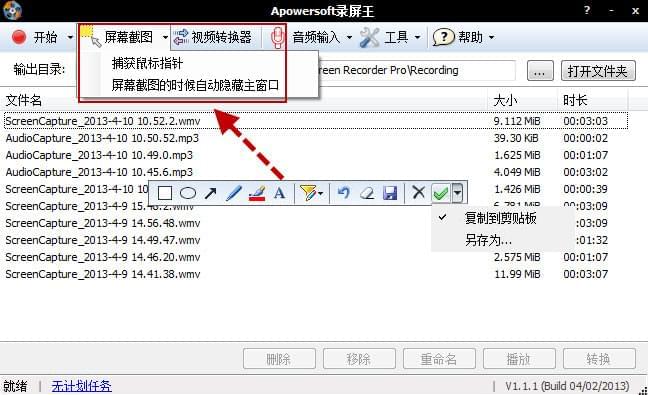Confirm the screenshot with green checkmark
This screenshot has width=648, height=395.
click(441, 193)
